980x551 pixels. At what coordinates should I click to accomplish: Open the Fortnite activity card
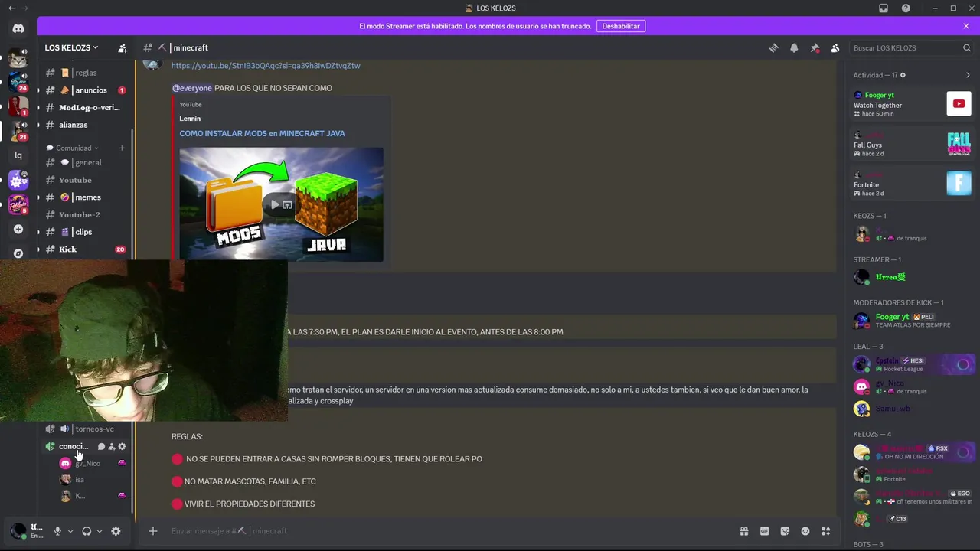tap(913, 184)
